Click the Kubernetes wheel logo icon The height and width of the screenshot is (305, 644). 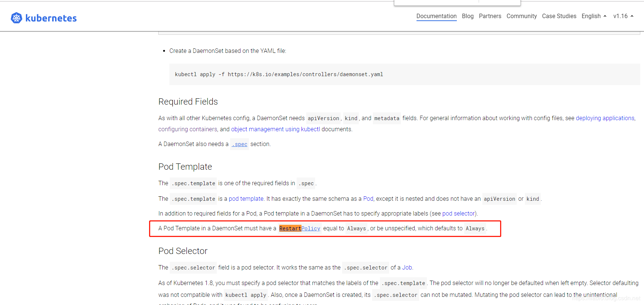(x=16, y=18)
